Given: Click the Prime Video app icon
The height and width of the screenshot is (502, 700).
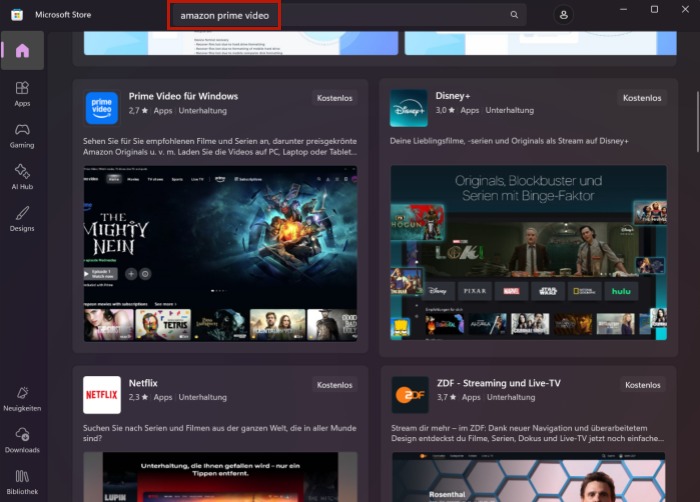Looking at the screenshot, I should [102, 108].
